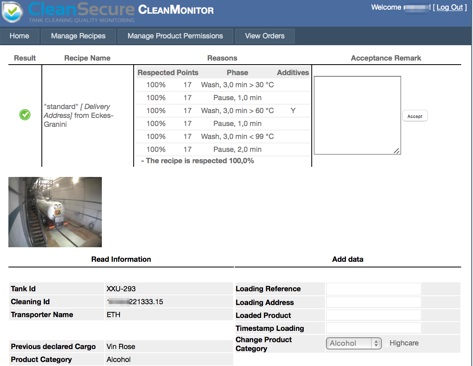Open Manage Product Permissions tab
Image resolution: width=473 pixels, height=366 pixels.
tap(175, 36)
